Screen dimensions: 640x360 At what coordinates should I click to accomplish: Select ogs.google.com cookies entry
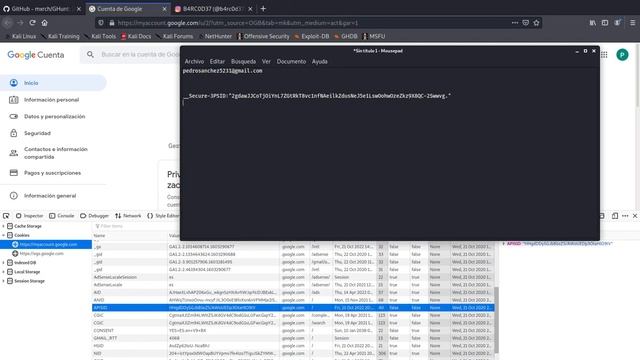46,253
